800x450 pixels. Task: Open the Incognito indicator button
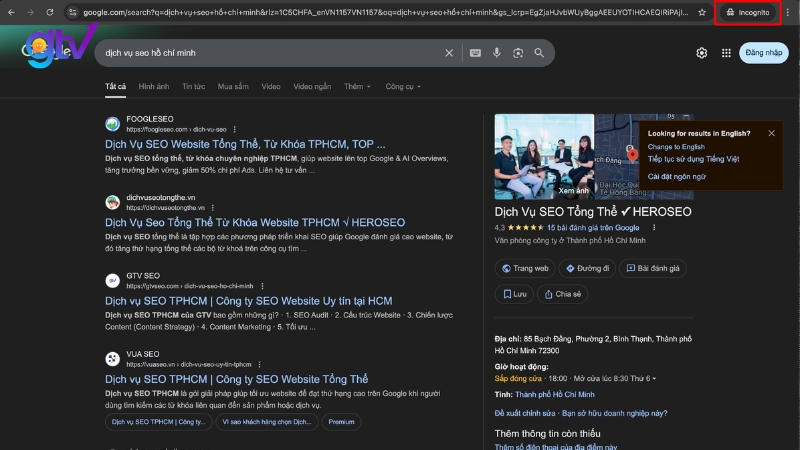click(748, 12)
